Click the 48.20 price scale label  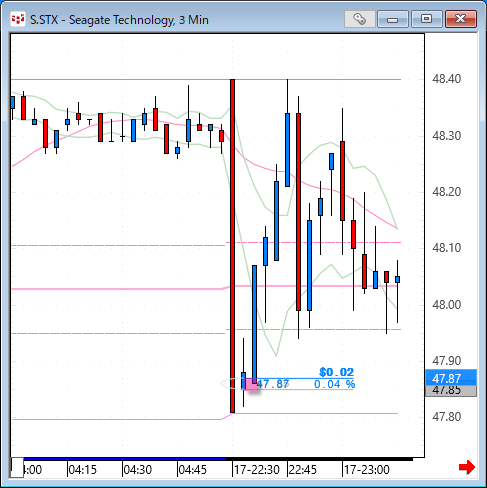click(x=446, y=192)
